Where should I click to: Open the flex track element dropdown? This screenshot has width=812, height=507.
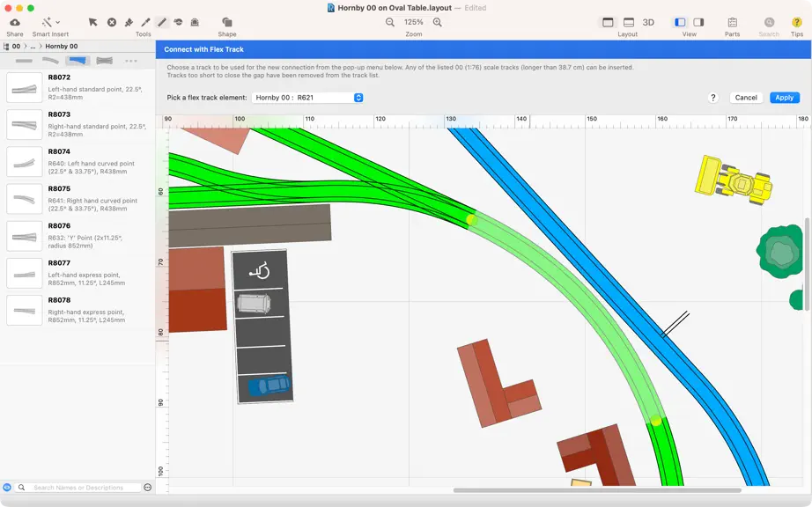coord(307,97)
